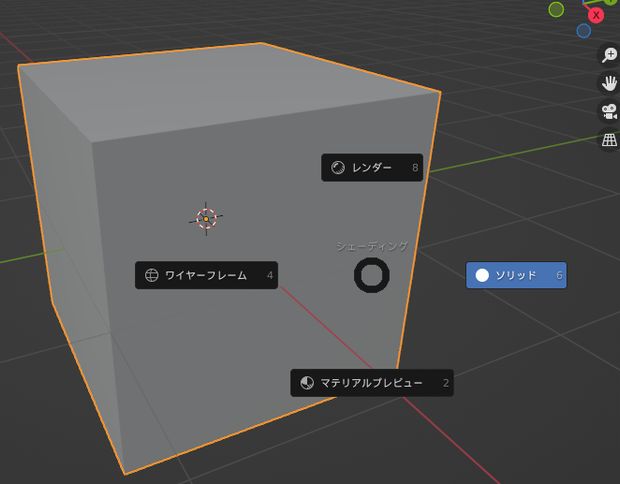Switch perspective/orthographic grid icon
The height and width of the screenshot is (484, 620).
(x=609, y=140)
